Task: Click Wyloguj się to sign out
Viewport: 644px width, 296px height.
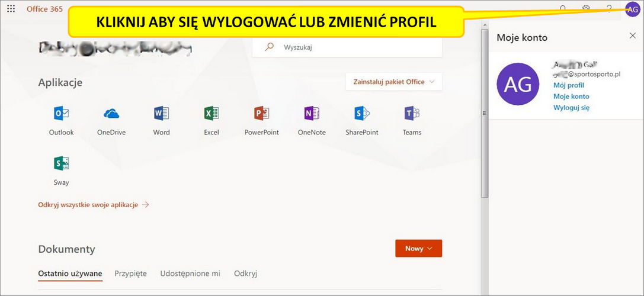Action: click(x=572, y=108)
